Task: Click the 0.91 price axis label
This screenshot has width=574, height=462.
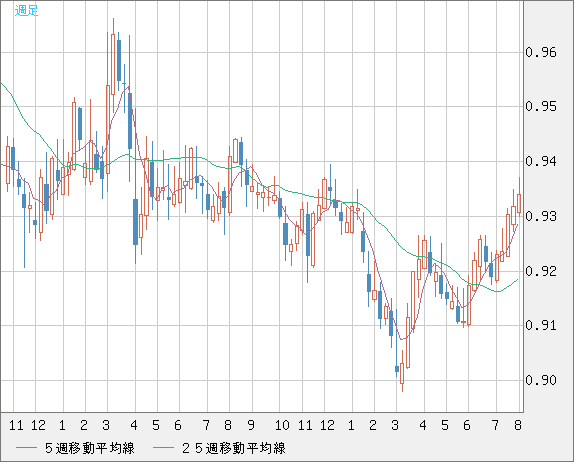Action: pyautogui.click(x=541, y=325)
